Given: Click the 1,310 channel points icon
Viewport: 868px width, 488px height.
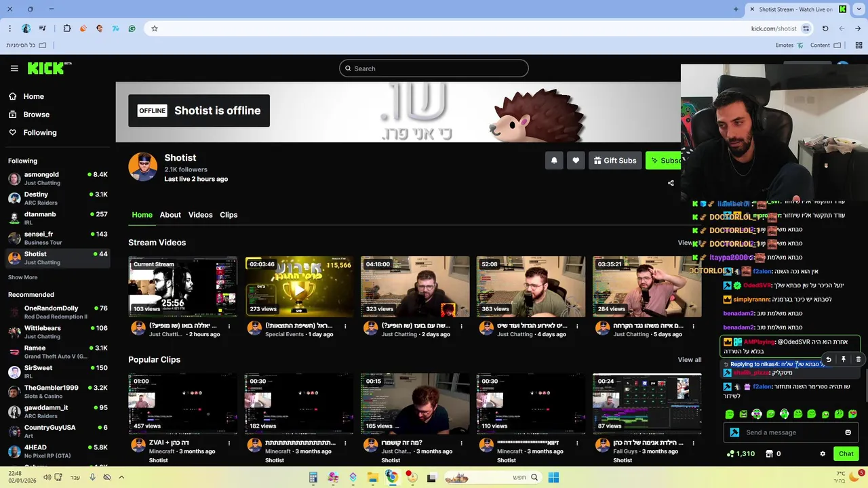Looking at the screenshot, I should [x=730, y=454].
